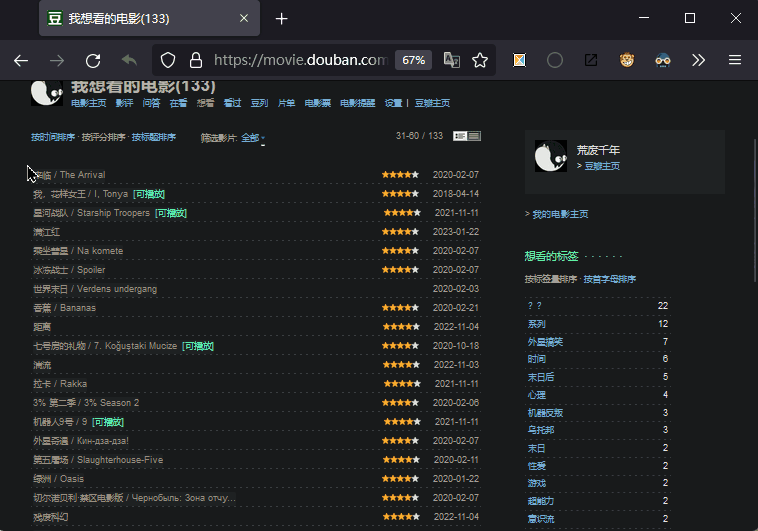The height and width of the screenshot is (531, 758).
Task: Click the monkey extension icon in the toolbar
Action: point(626,60)
